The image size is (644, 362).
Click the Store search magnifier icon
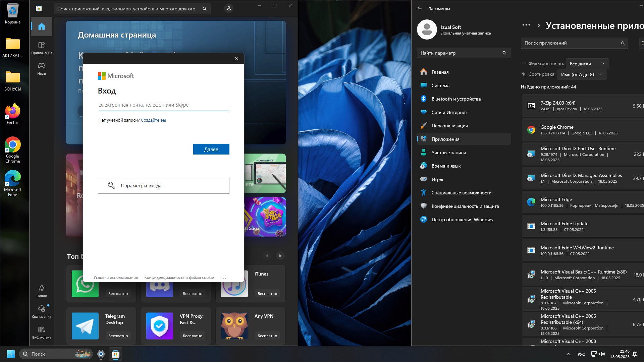tap(205, 9)
